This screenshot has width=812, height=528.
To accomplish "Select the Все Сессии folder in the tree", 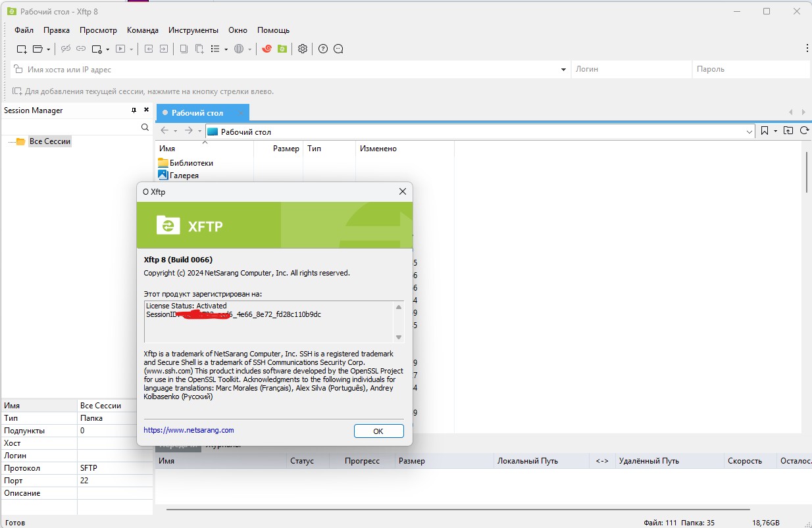I will tap(50, 141).
